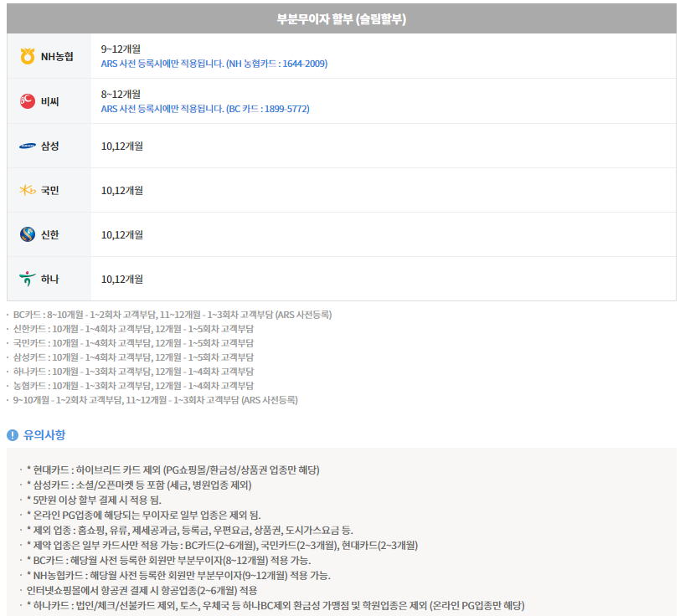Image resolution: width=680 pixels, height=616 pixels.
Task: Click the 유의사항 heading text
Action: [x=44, y=434]
